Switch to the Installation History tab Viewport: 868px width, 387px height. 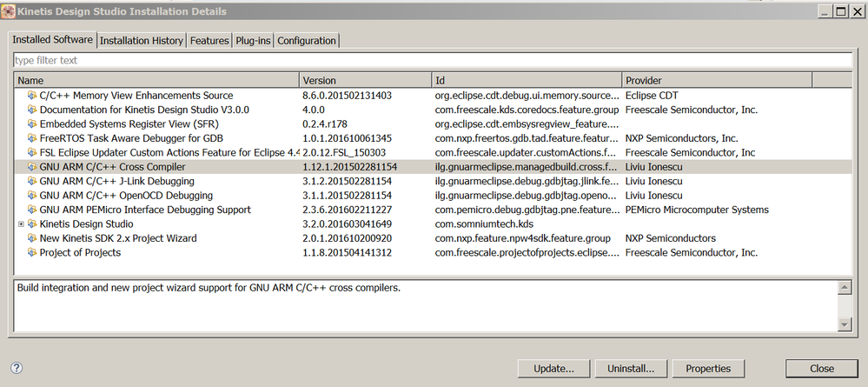[142, 41]
